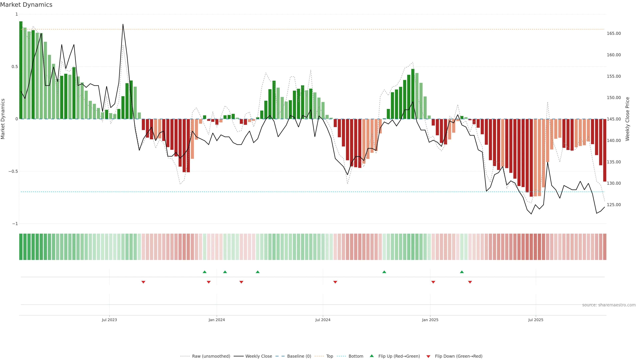Click the green flip-up marker around Oct 2024
644x362 pixels.
(384, 272)
